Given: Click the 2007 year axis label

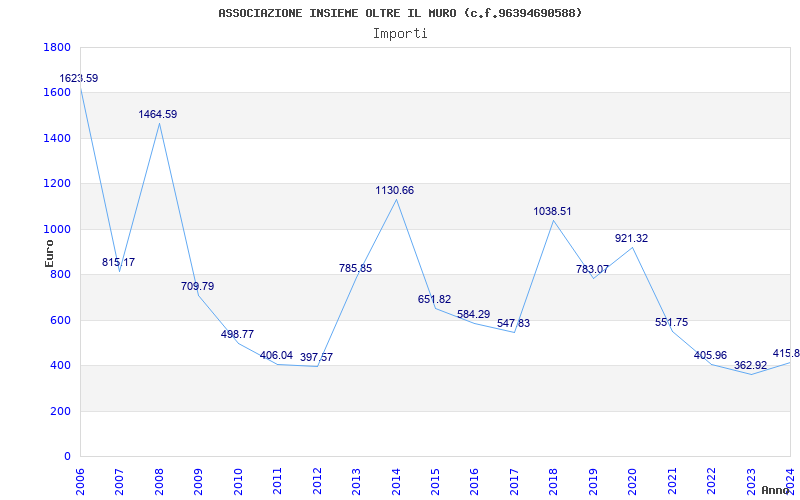Looking at the screenshot, I should click(x=119, y=480).
